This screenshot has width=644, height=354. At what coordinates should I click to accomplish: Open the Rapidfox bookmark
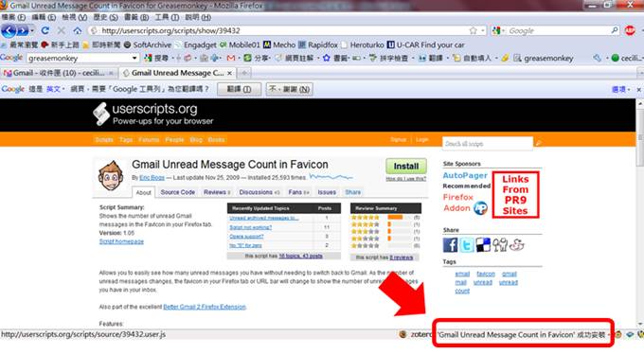[x=318, y=44]
